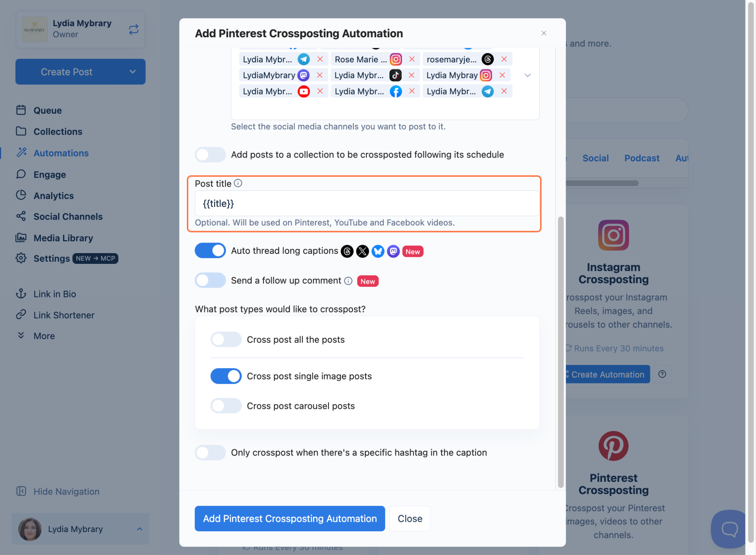This screenshot has height=555, width=756.
Task: Click Create Automation under Instagram Crossposting
Action: (x=607, y=374)
